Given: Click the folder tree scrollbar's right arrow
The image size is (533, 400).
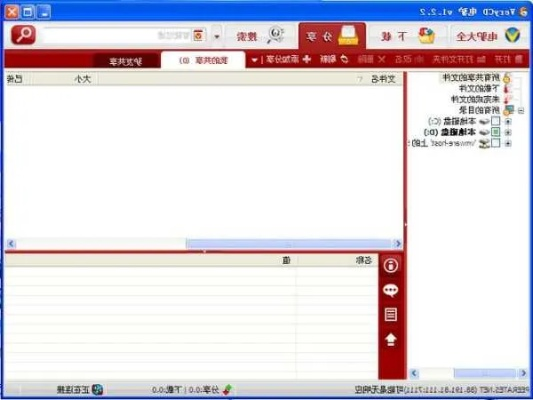Looking at the screenshot, I should [x=523, y=373].
